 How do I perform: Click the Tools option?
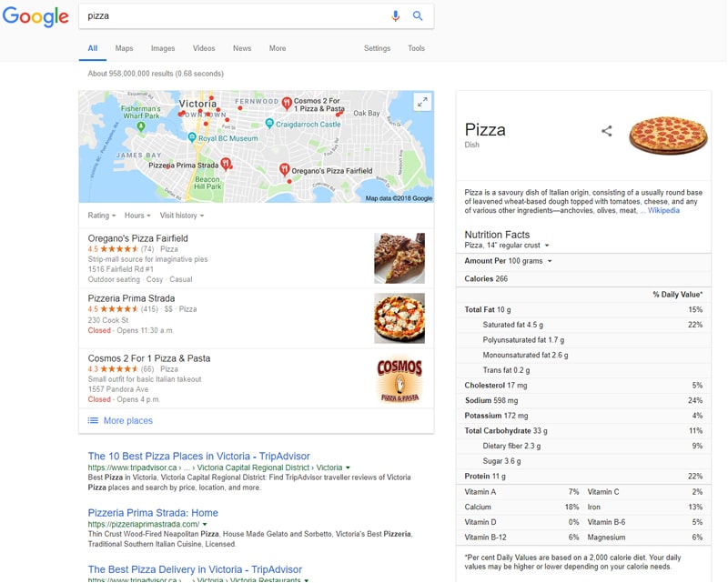[416, 46]
